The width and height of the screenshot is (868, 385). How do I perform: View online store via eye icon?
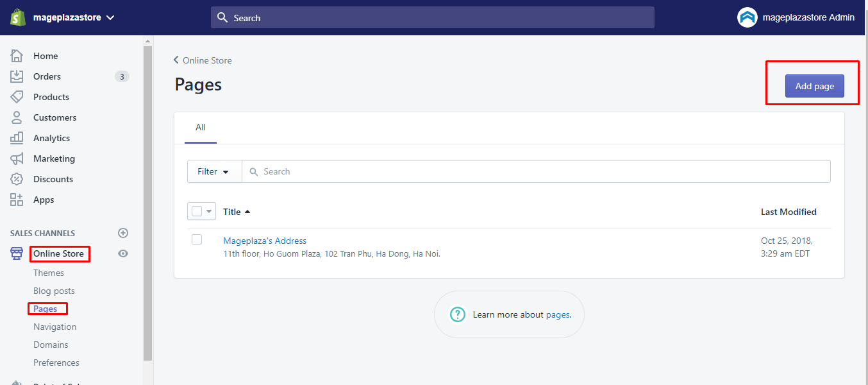tap(123, 253)
